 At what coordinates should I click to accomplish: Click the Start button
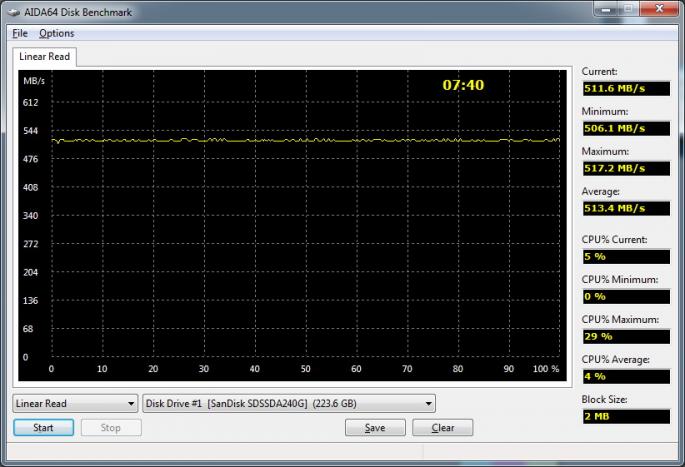(x=43, y=428)
